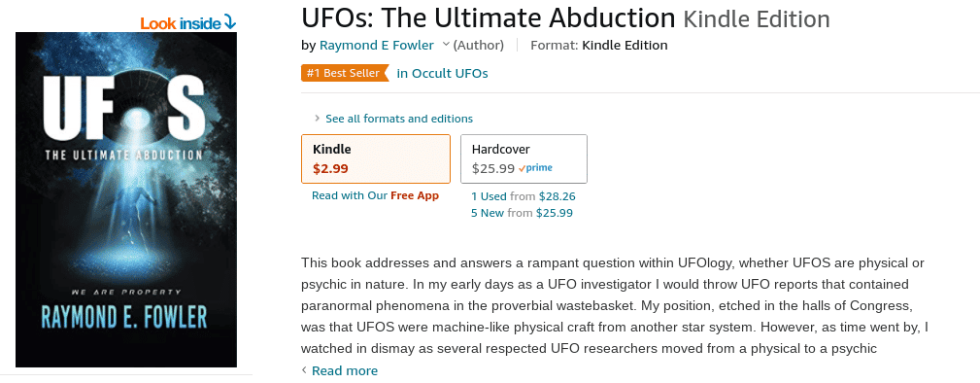980x383 pixels.
Task: Open the UFOs book cover image
Action: (126, 199)
